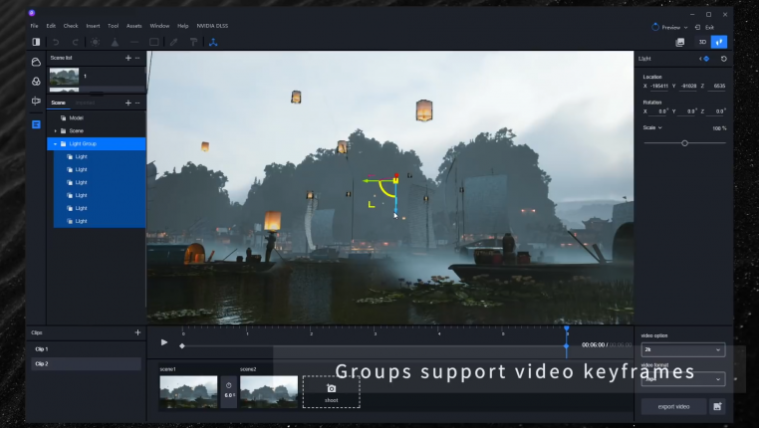
Task: Play the timeline with play button
Action: point(164,342)
